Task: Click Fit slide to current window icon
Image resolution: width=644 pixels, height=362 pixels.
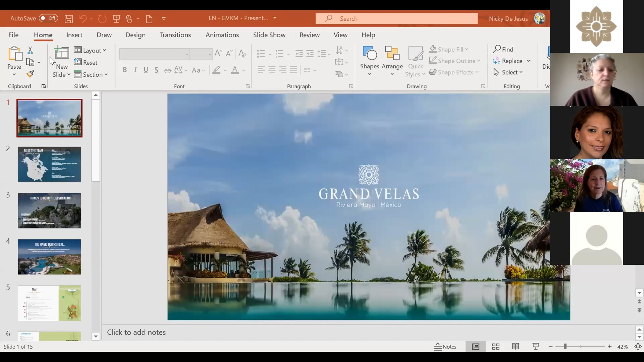Action: (638, 346)
